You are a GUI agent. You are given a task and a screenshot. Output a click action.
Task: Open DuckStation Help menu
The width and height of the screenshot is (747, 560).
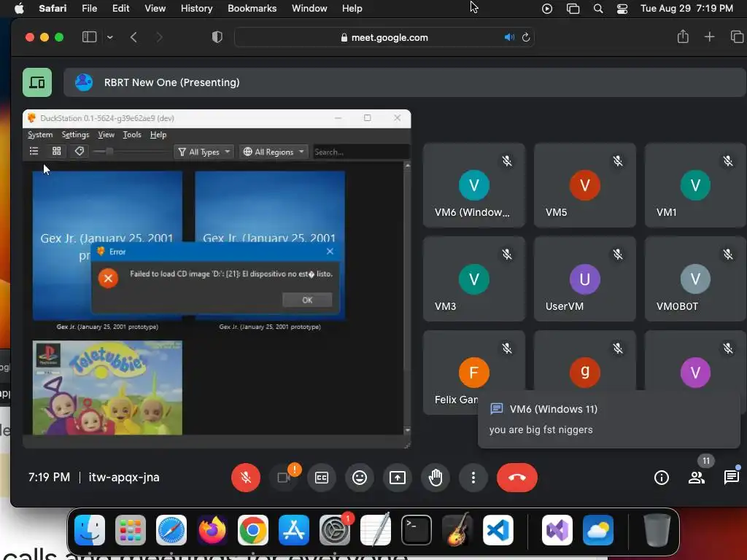pyautogui.click(x=158, y=135)
